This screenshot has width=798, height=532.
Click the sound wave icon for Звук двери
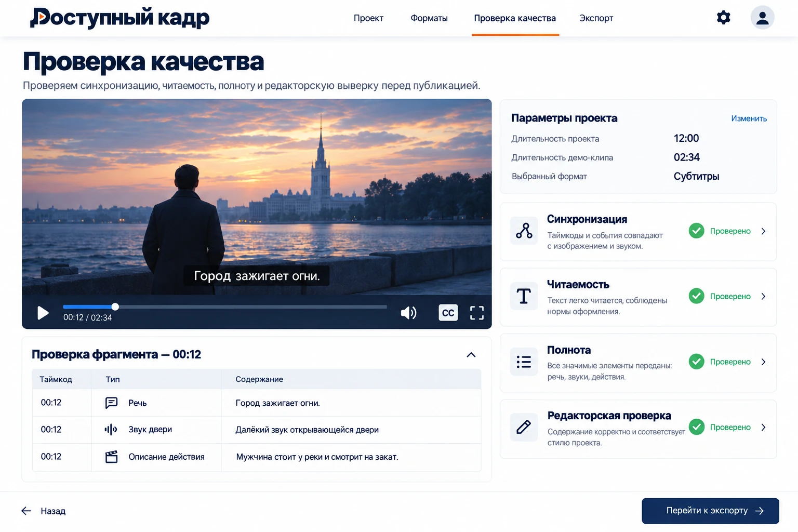(x=111, y=430)
